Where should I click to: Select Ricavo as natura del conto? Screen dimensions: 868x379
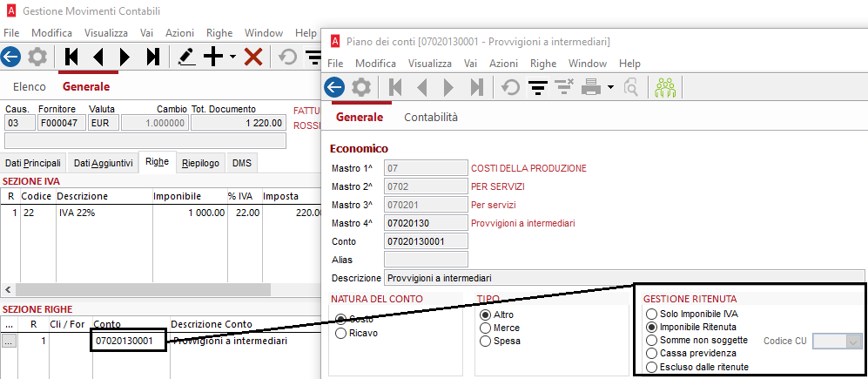click(341, 333)
